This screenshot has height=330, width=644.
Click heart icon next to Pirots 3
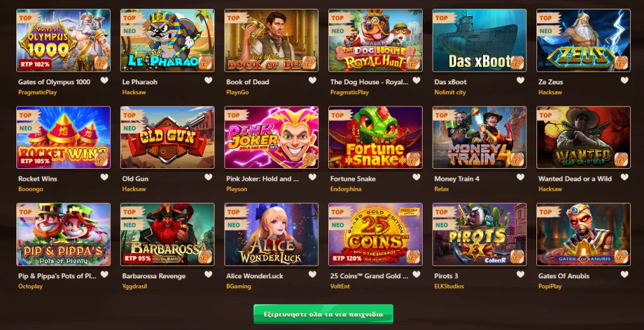[520, 274]
